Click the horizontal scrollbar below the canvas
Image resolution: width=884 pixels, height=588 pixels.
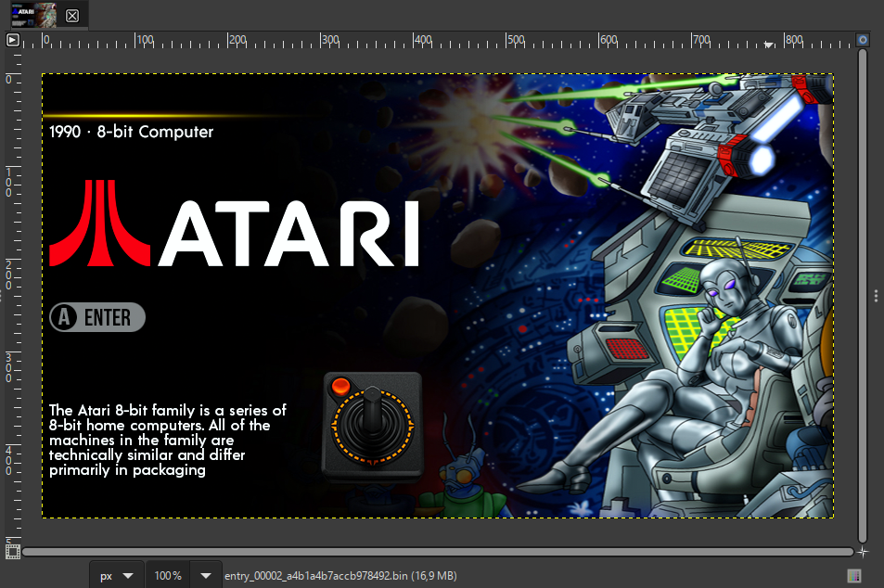point(438,552)
